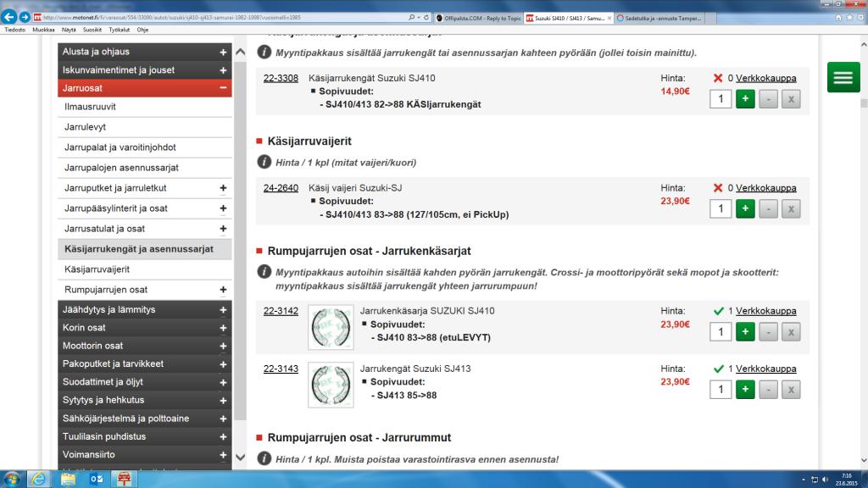Add product 22-3308 with green plus button
Viewport: 868px width, 488px height.
pyautogui.click(x=745, y=99)
